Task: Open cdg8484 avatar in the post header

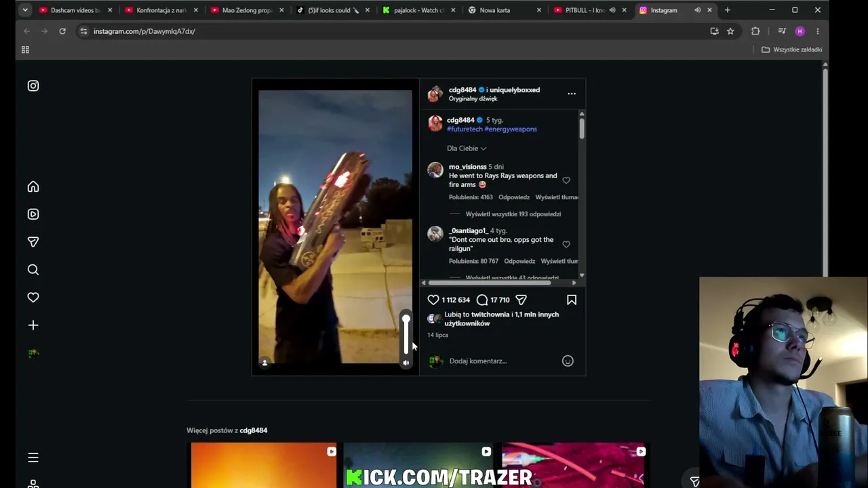Action: pos(435,94)
